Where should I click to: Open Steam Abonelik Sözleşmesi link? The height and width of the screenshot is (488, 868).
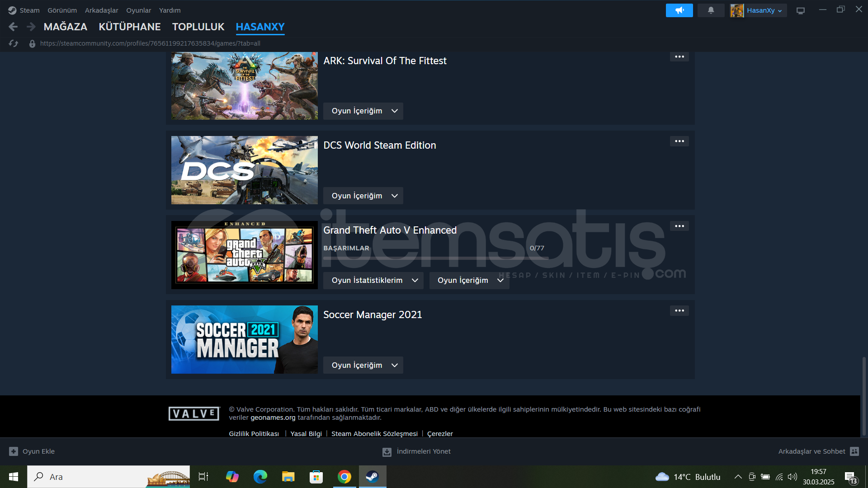[x=374, y=434]
